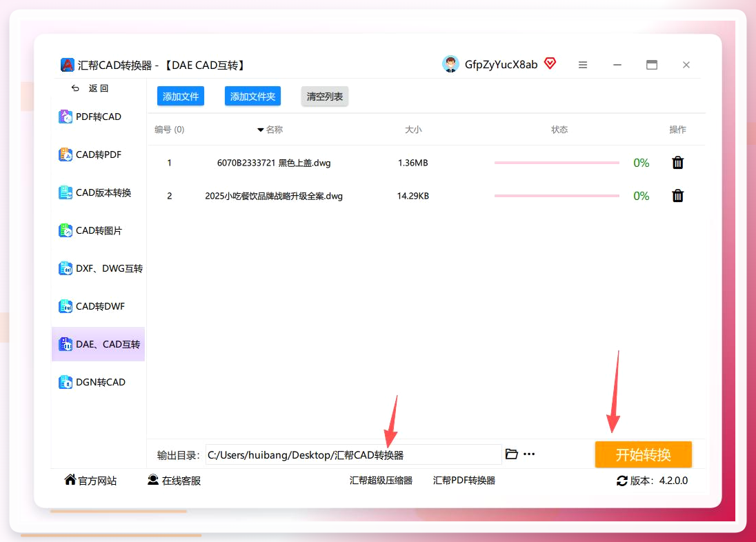This screenshot has width=756, height=542.
Task: Click progress bar of 6070B2333721 黑色上盖.dwg
Action: [557, 163]
